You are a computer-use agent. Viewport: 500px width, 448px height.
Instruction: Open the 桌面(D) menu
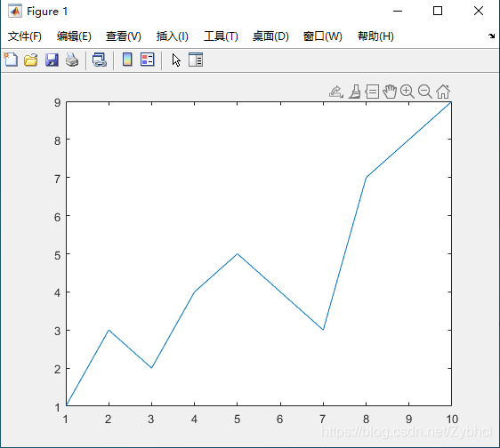pos(270,36)
